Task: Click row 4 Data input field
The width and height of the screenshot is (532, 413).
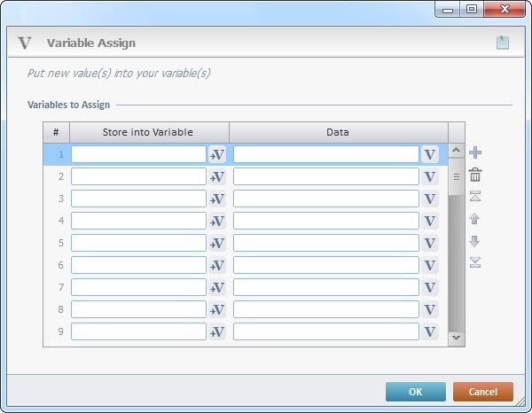Action: click(325, 221)
